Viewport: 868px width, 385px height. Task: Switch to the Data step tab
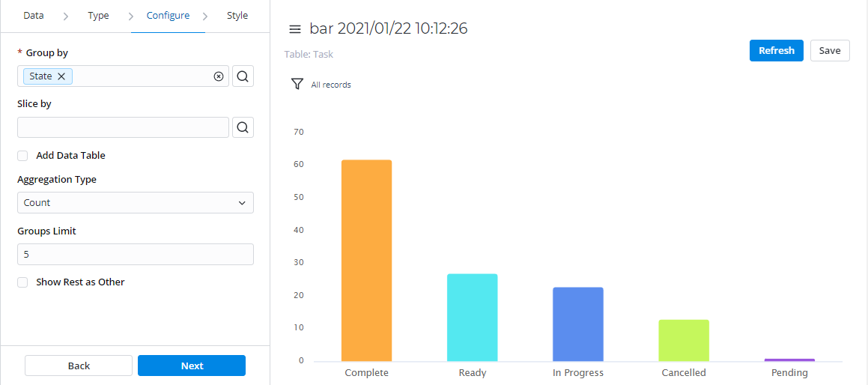coord(34,16)
